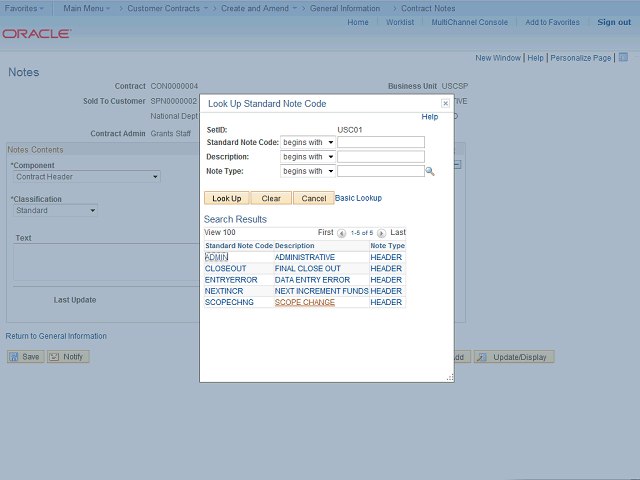Click the Look Up button
Image resolution: width=640 pixels, height=480 pixels.
point(226,198)
